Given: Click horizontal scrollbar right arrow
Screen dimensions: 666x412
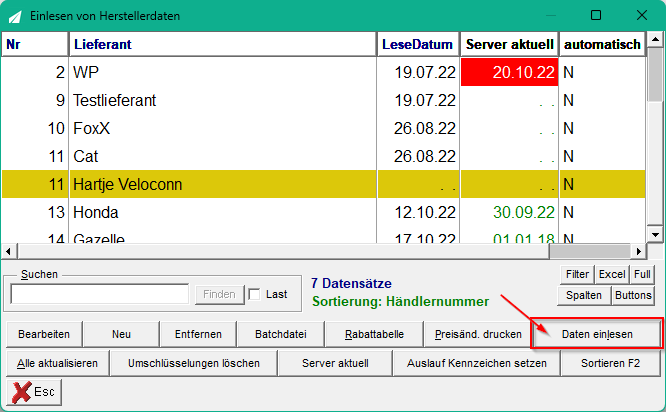Looking at the screenshot, I should click(x=638, y=251).
